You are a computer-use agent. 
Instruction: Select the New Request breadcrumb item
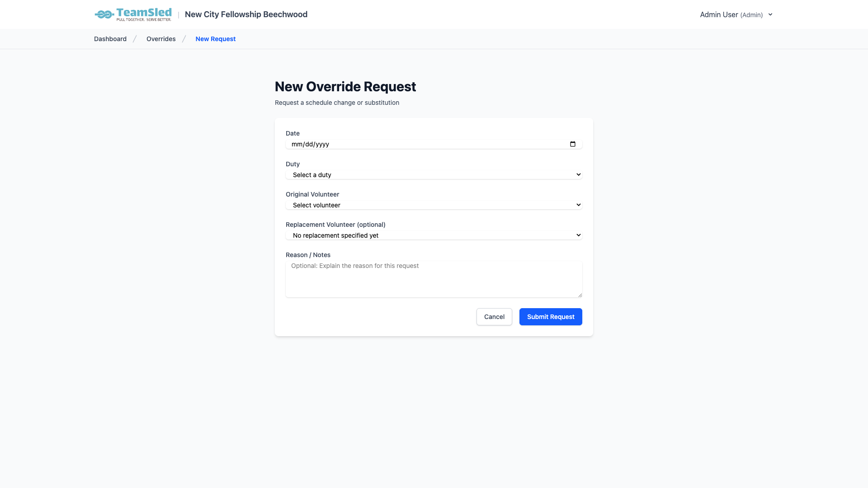click(215, 39)
